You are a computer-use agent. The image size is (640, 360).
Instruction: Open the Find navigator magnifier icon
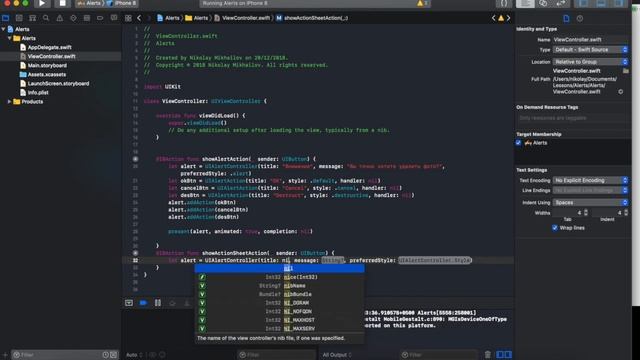(x=46, y=18)
